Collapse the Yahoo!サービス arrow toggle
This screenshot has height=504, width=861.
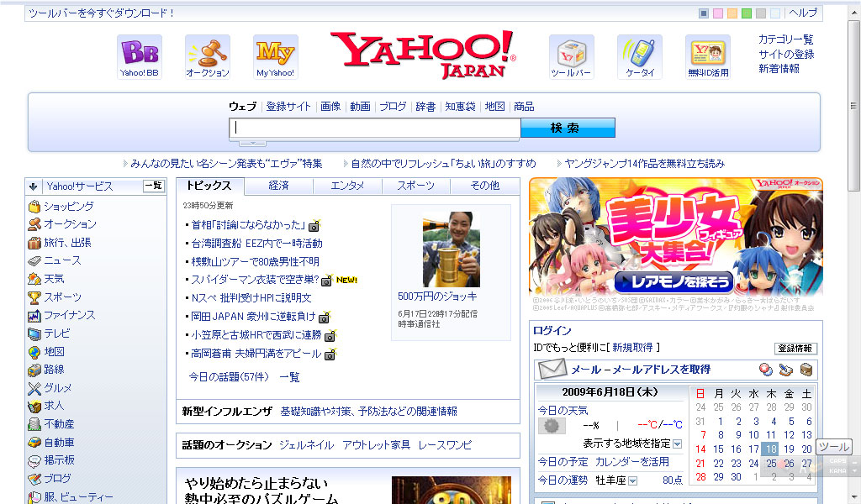click(33, 186)
